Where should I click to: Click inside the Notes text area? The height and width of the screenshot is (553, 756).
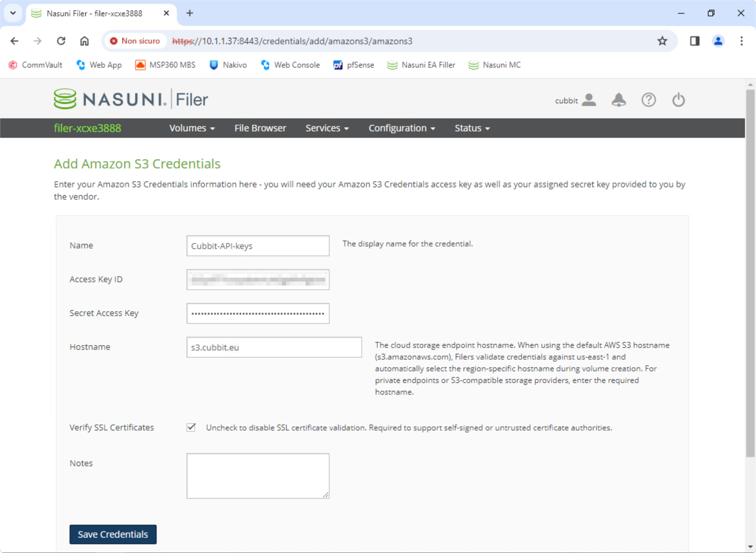click(258, 475)
